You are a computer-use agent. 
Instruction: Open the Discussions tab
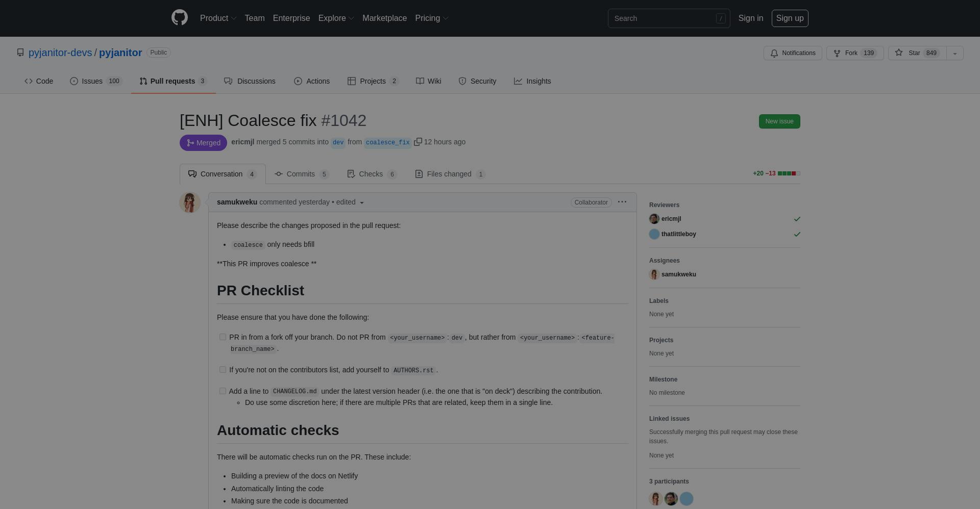coord(250,81)
